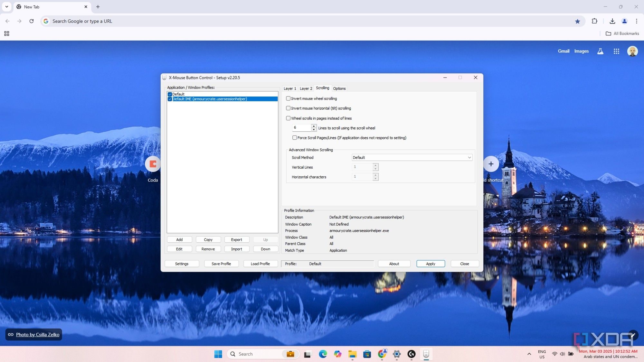The image size is (644, 362).
Task: Increase lines to scroll using spinner up arrow
Action: (314, 126)
